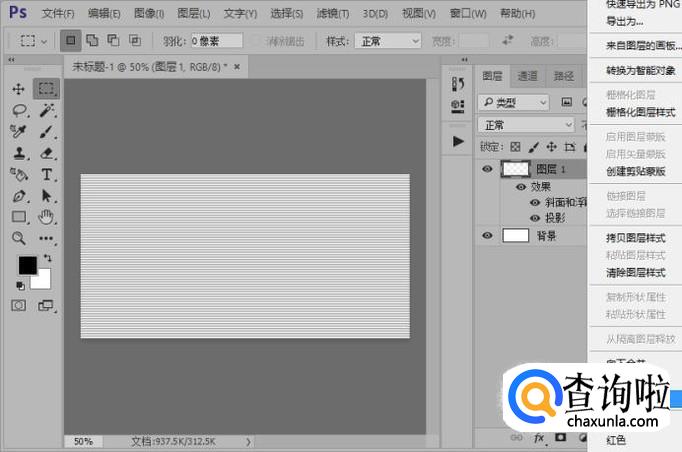The width and height of the screenshot is (682, 452).
Task: Switch to the 通道 tab
Action: (527, 76)
